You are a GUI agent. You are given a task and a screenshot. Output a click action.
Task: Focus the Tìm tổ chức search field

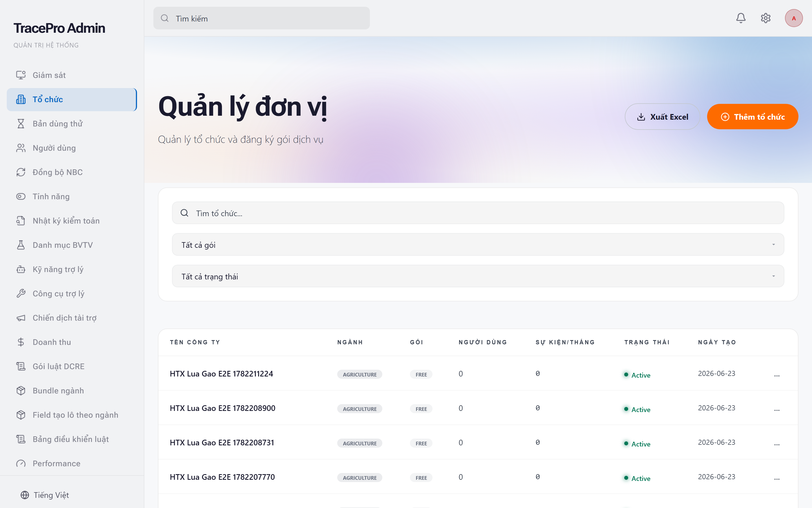coord(478,213)
